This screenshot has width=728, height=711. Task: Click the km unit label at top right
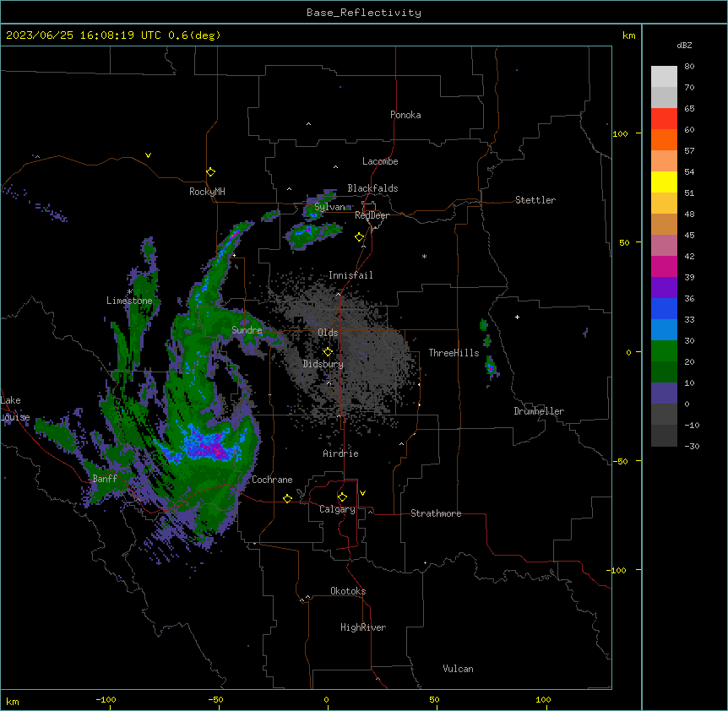pos(629,35)
